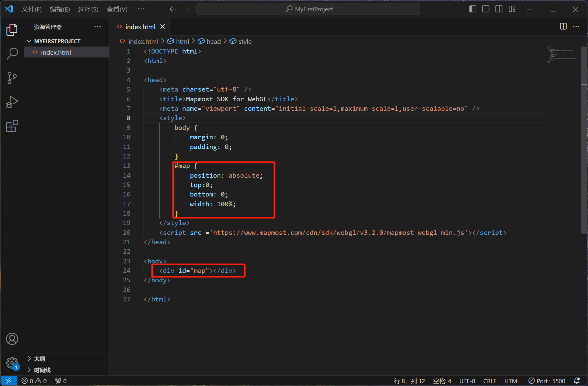Select index.html in the file explorer
588x386 pixels.
click(x=66, y=52)
